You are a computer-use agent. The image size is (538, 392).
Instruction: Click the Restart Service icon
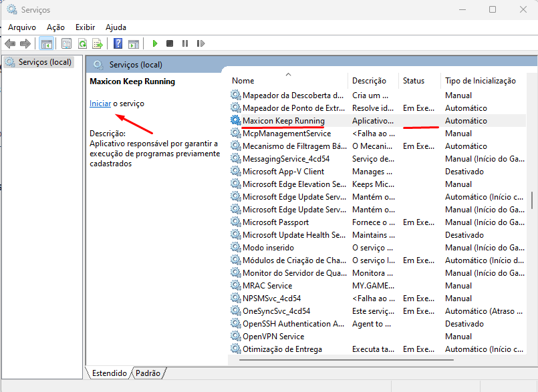[x=200, y=43]
